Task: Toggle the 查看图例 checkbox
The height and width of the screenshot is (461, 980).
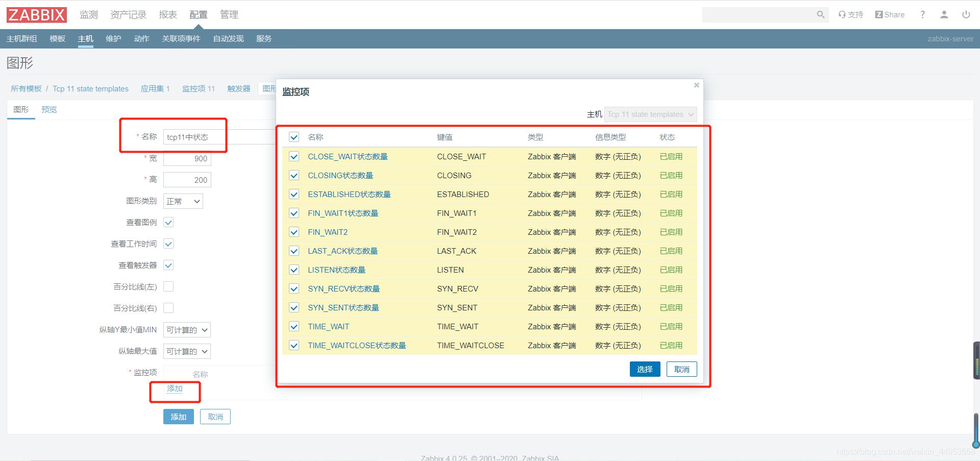Action: (x=168, y=222)
